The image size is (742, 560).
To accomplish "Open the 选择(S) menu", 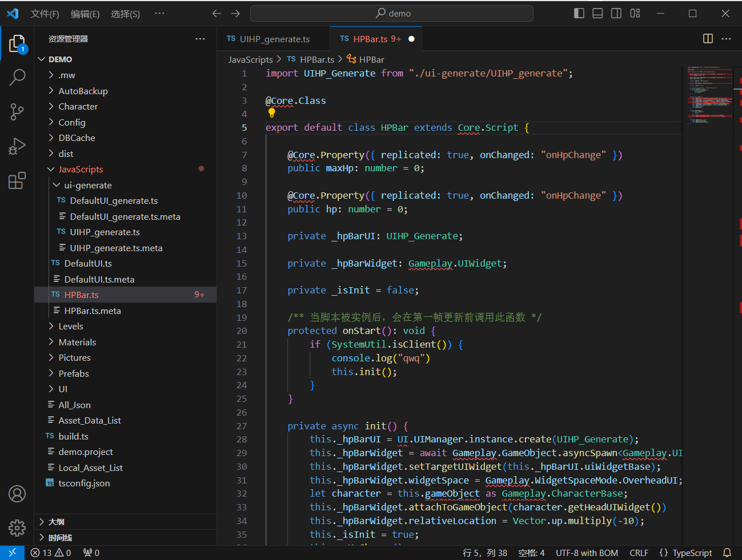I will click(125, 14).
